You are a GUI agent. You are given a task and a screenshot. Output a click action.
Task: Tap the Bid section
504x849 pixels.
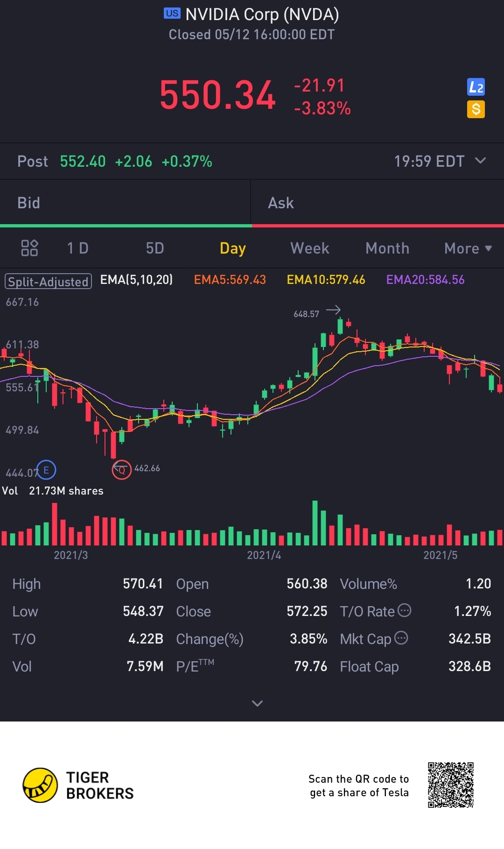[126, 203]
